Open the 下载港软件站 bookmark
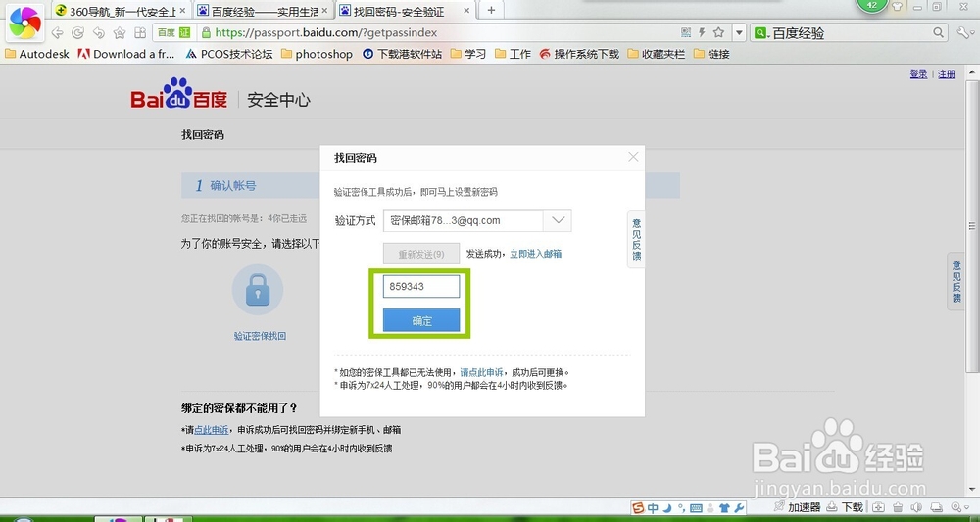 (x=403, y=54)
